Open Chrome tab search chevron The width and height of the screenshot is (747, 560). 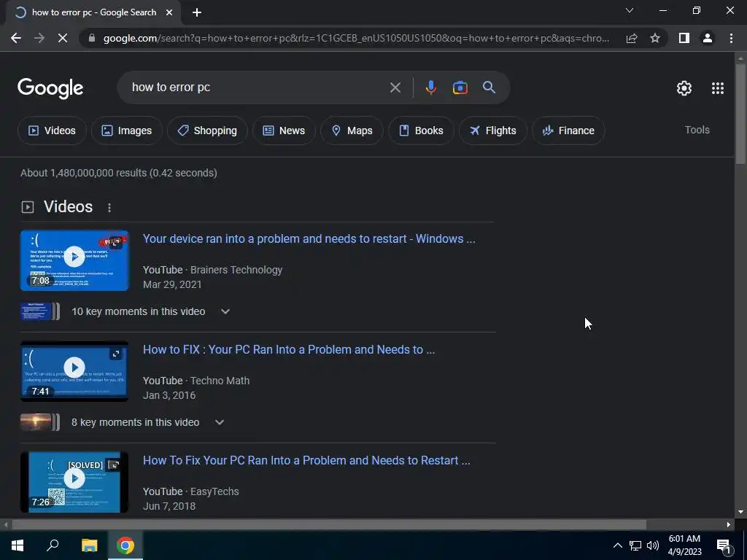[630, 10]
